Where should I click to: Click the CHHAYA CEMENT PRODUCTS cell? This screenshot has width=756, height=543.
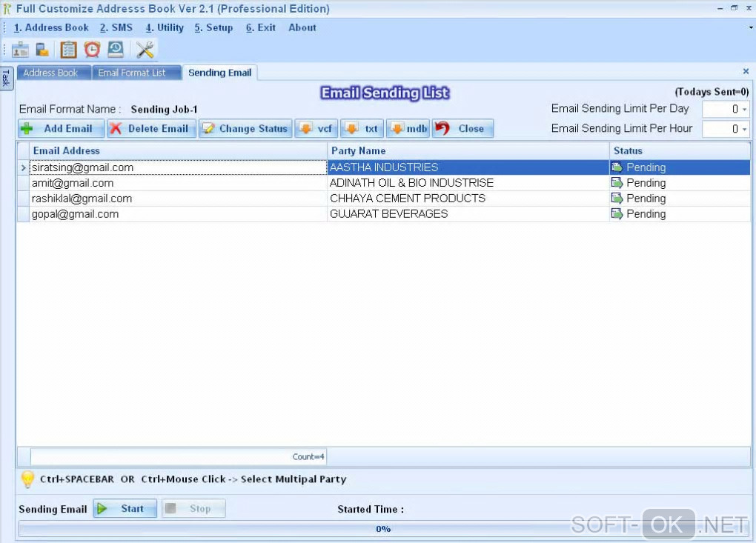pyautogui.click(x=468, y=199)
